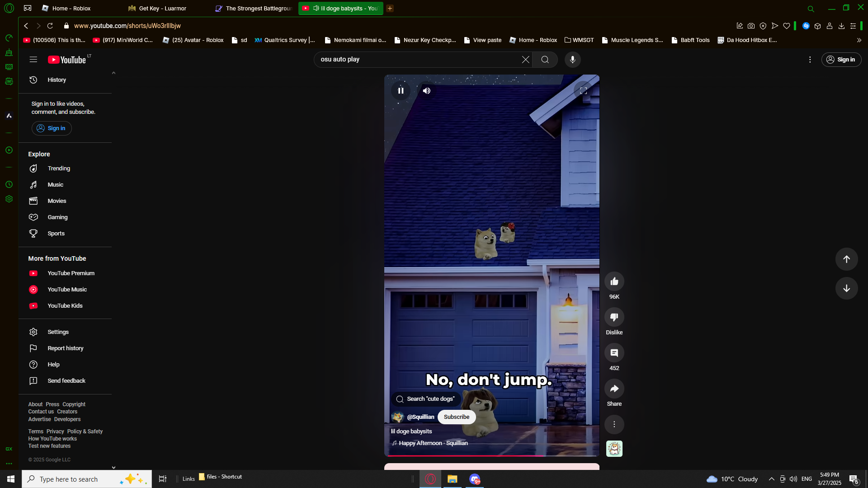Open YouTube Music
The width and height of the screenshot is (868, 488).
(66, 290)
